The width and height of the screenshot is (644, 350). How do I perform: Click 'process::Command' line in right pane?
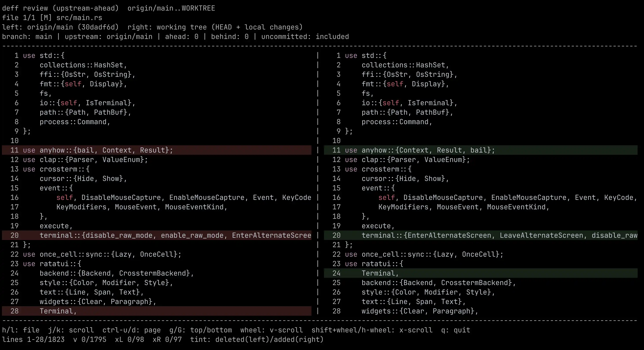[396, 122]
